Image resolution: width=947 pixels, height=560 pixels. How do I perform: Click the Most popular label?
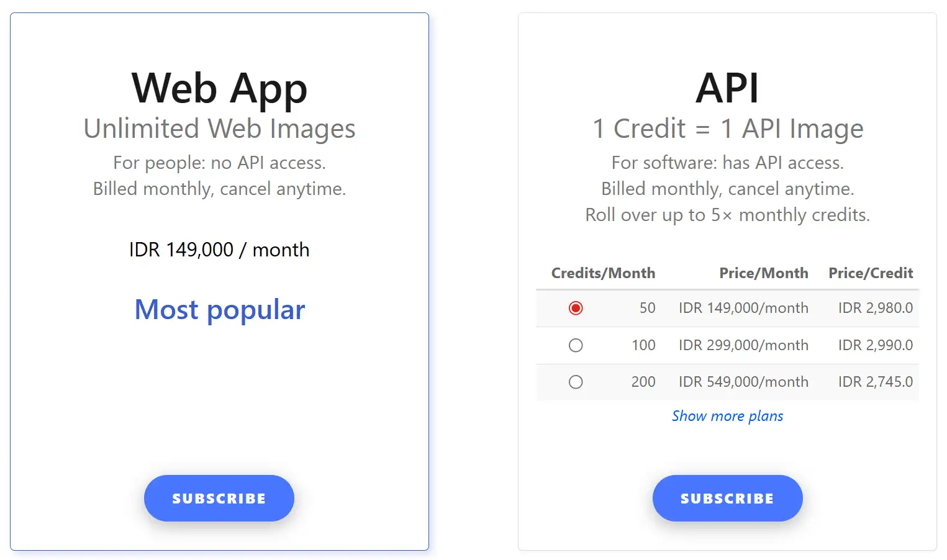pos(220,310)
